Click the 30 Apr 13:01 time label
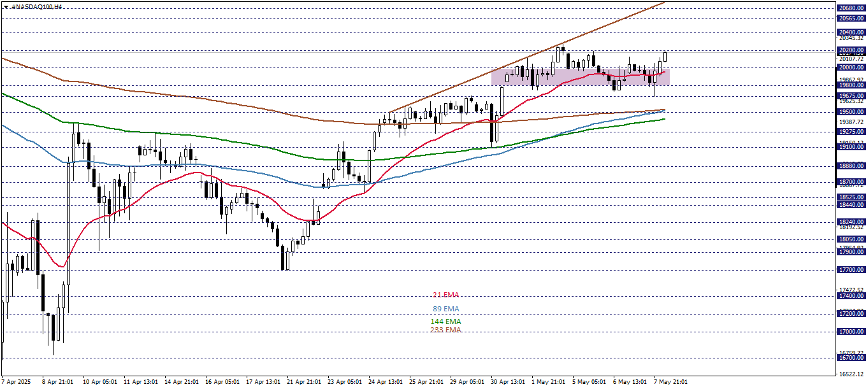This screenshot has width=868, height=389. (x=508, y=383)
